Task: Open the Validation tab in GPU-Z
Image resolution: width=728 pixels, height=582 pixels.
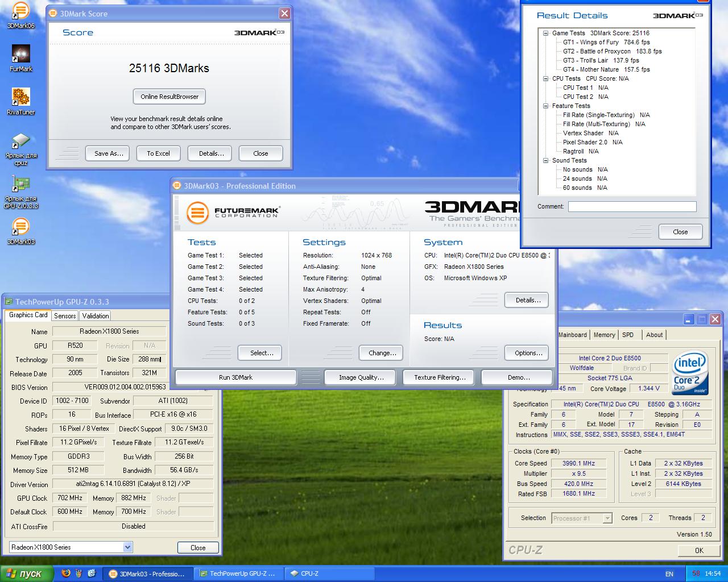Action: (96, 316)
